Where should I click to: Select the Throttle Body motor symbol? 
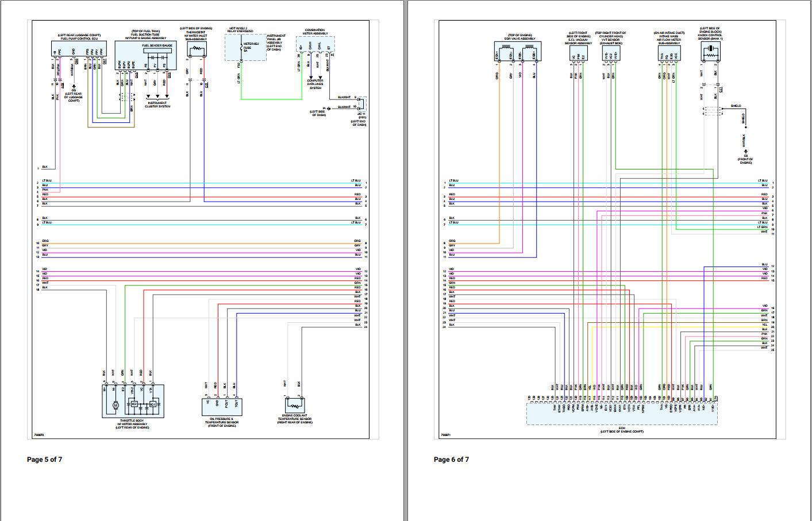point(117,406)
